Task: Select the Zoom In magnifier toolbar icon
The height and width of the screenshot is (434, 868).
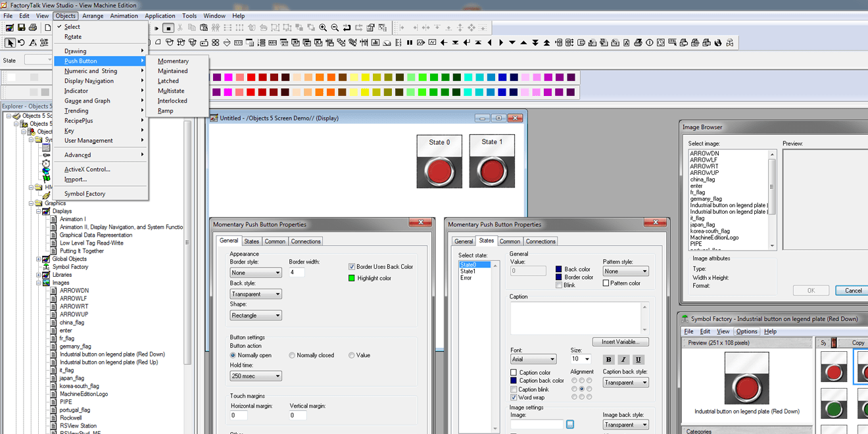Action: point(324,27)
